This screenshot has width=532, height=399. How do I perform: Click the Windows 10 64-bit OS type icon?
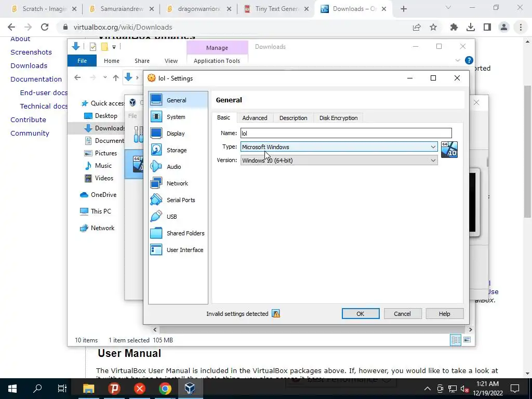click(449, 150)
